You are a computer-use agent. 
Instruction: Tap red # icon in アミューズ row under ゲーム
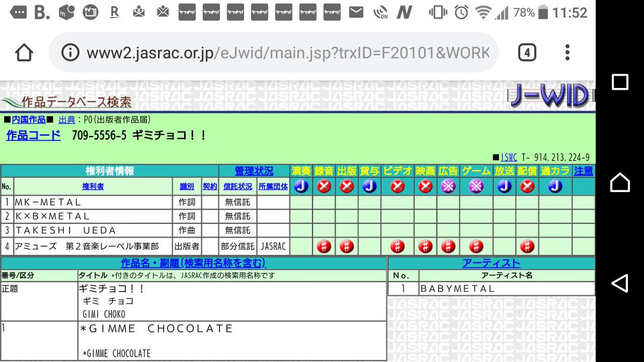tap(476, 246)
